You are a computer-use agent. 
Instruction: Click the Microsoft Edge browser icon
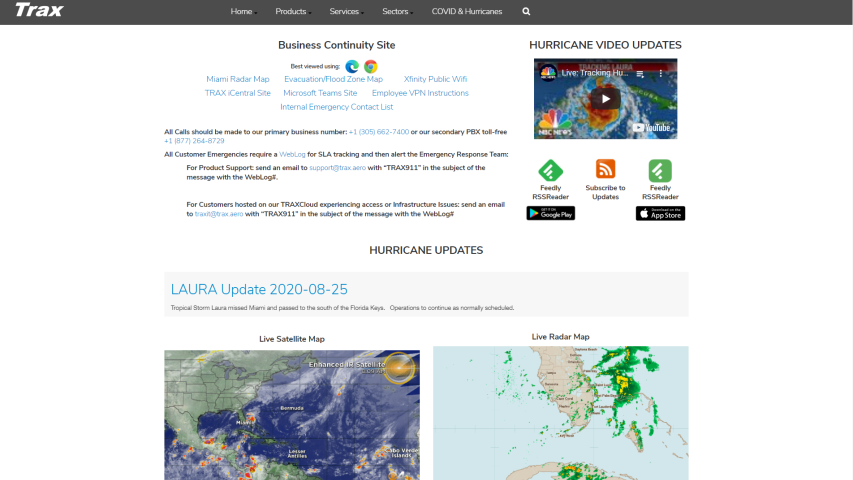pos(352,66)
